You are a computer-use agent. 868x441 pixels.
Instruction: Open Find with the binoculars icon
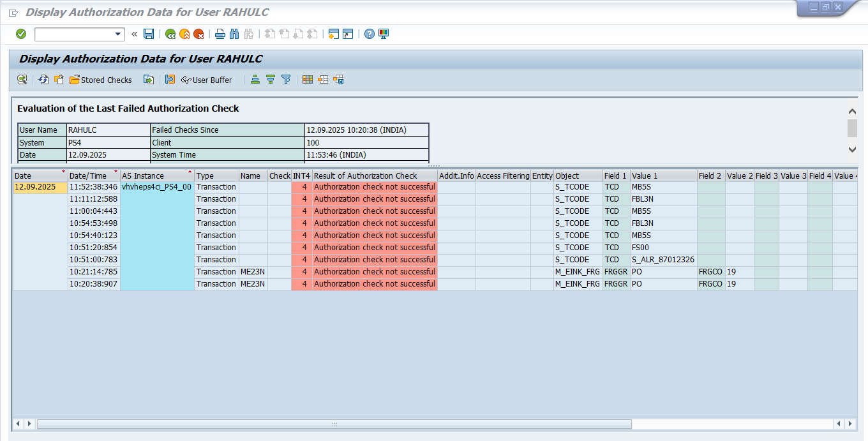point(234,34)
